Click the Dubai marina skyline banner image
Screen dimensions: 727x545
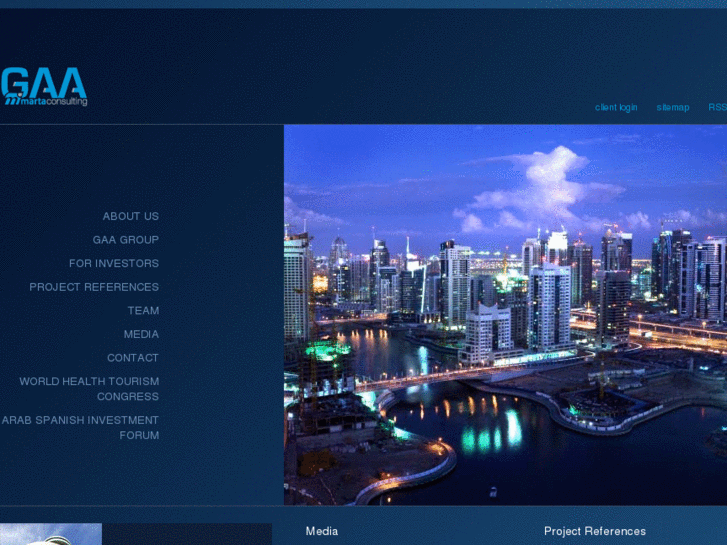pos(505,314)
